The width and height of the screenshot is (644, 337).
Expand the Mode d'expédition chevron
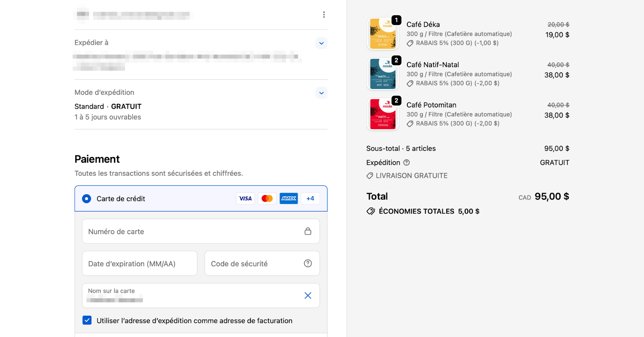tap(321, 93)
